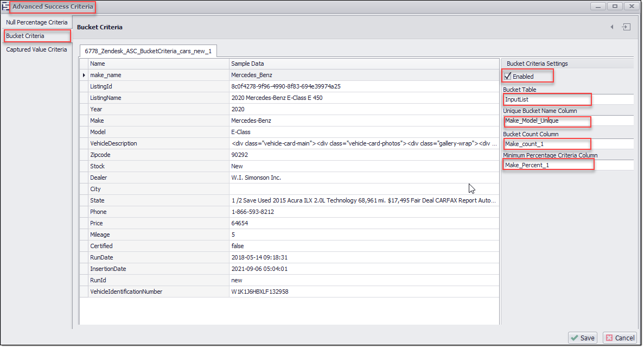
Task: Click the panel dock icon in header
Action: pyautogui.click(x=626, y=27)
